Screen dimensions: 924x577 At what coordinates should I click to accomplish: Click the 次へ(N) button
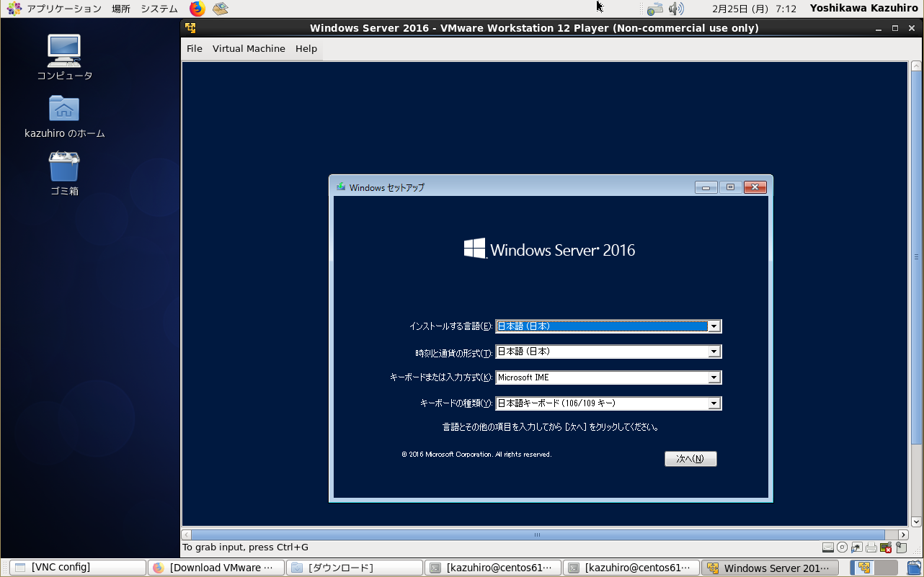[x=690, y=459]
